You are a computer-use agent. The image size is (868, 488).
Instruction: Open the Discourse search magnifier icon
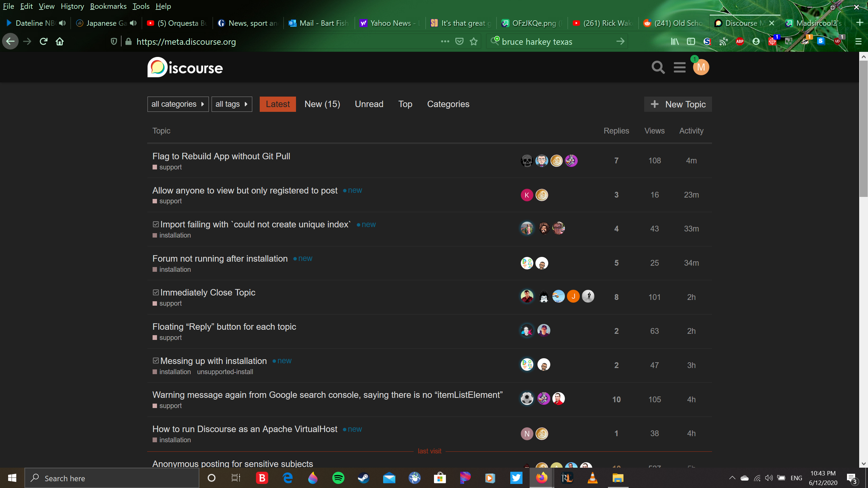point(658,67)
